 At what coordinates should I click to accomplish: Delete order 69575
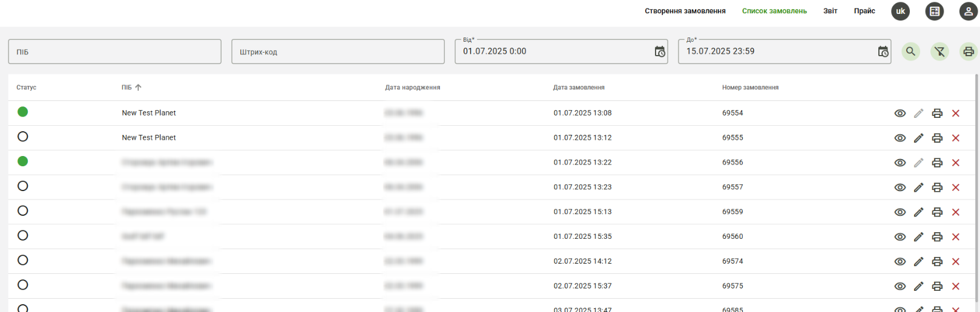[x=956, y=287]
